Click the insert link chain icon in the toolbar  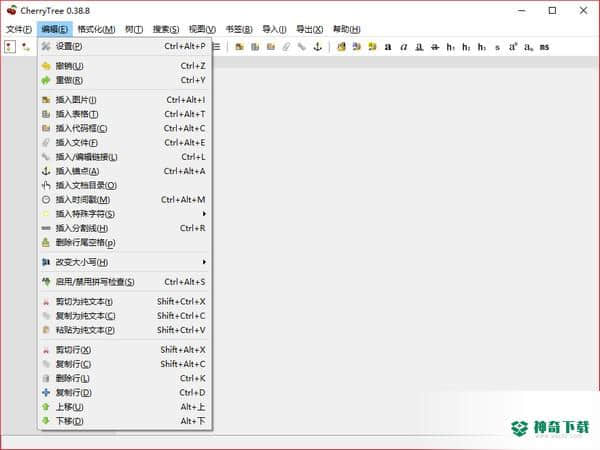(x=302, y=47)
